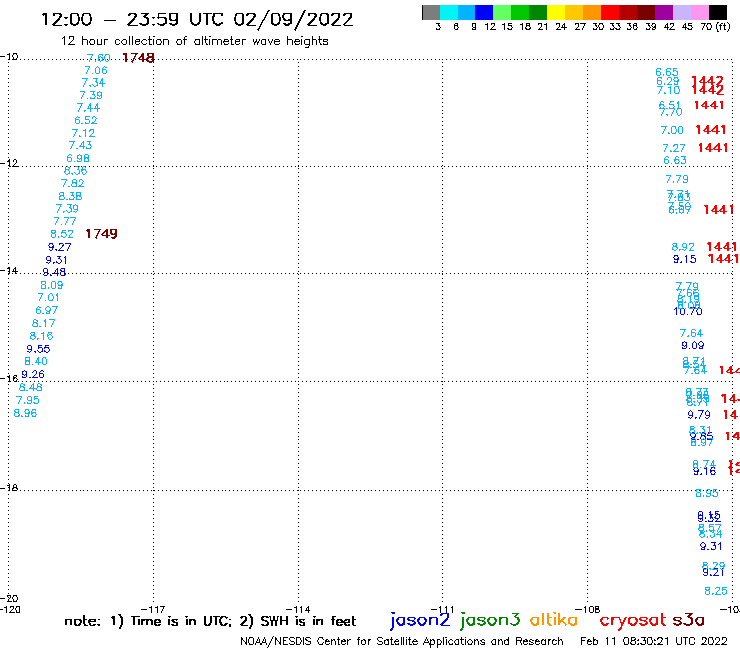Click the wave height 7.82
The height and width of the screenshot is (650, 740).
pos(73,183)
